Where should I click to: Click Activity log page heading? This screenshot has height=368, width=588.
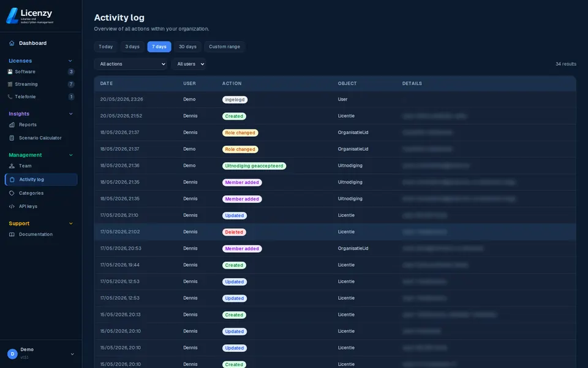(x=119, y=18)
